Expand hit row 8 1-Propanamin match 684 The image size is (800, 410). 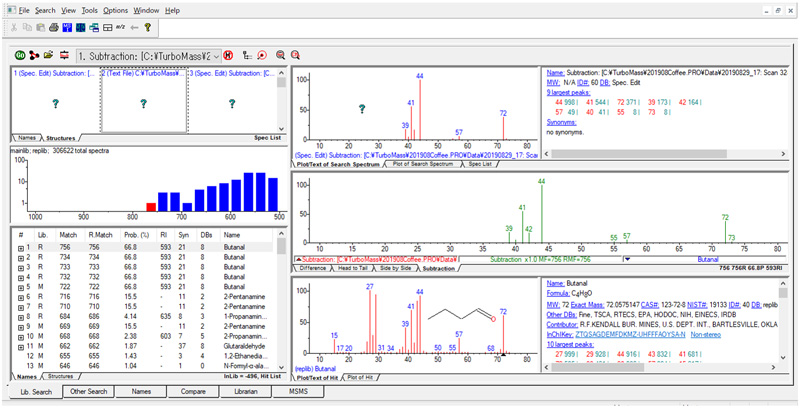point(21,317)
